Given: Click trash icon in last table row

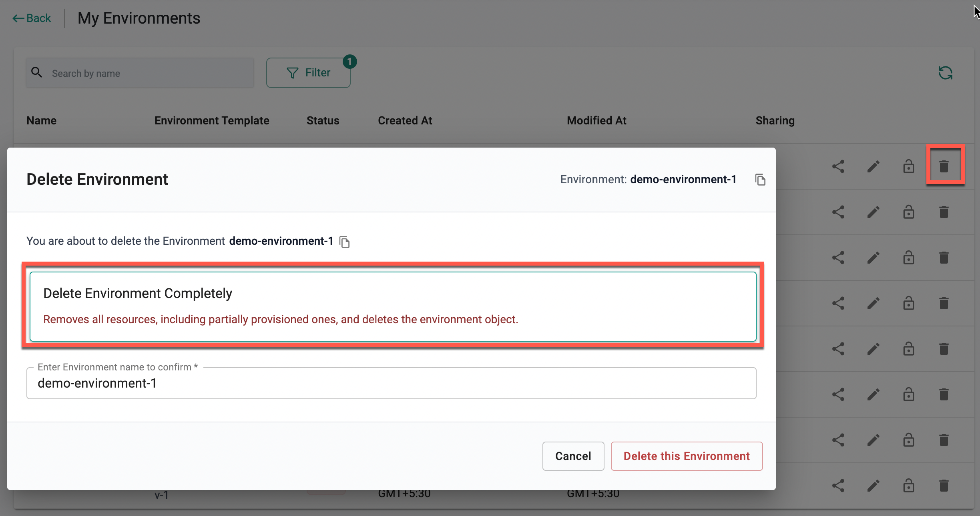Looking at the screenshot, I should [x=944, y=486].
